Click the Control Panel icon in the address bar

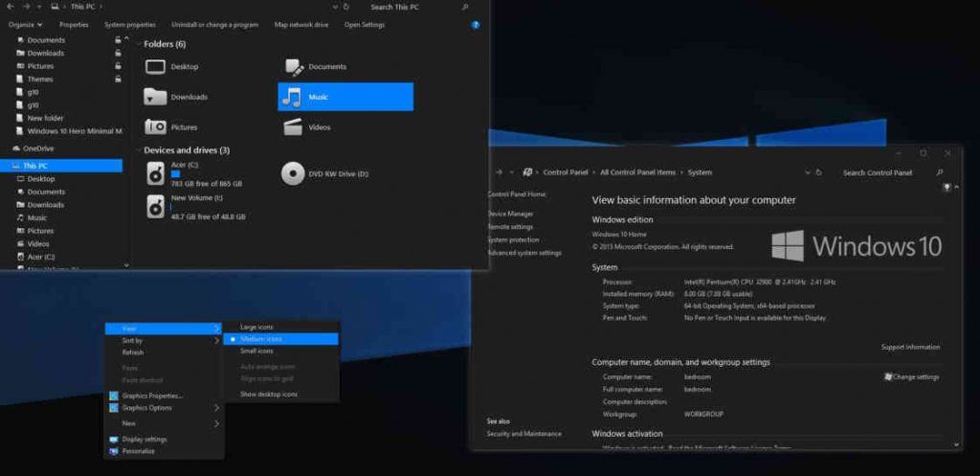(527, 172)
